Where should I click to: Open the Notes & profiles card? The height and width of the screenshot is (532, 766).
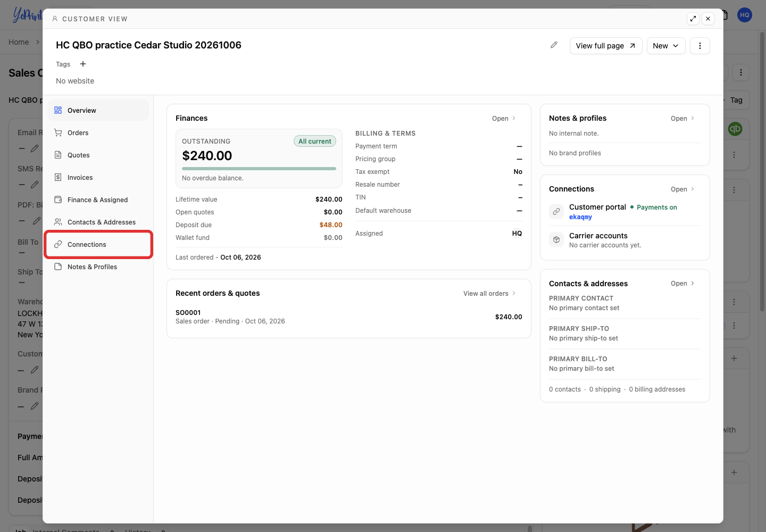click(682, 119)
